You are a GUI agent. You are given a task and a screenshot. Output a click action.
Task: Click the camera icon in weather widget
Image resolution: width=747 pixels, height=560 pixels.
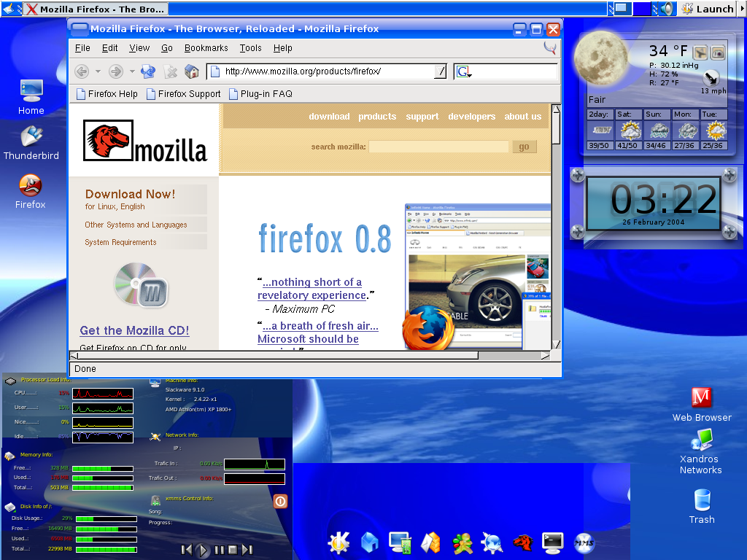click(718, 52)
